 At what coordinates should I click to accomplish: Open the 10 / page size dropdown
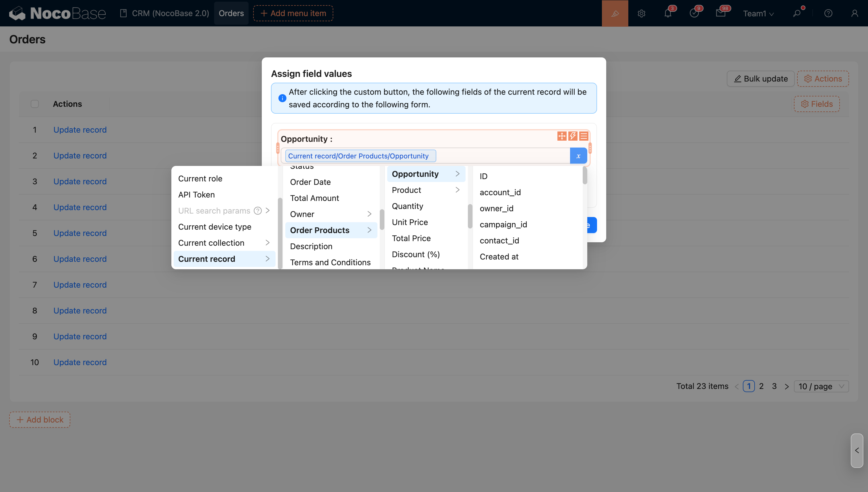pyautogui.click(x=821, y=386)
